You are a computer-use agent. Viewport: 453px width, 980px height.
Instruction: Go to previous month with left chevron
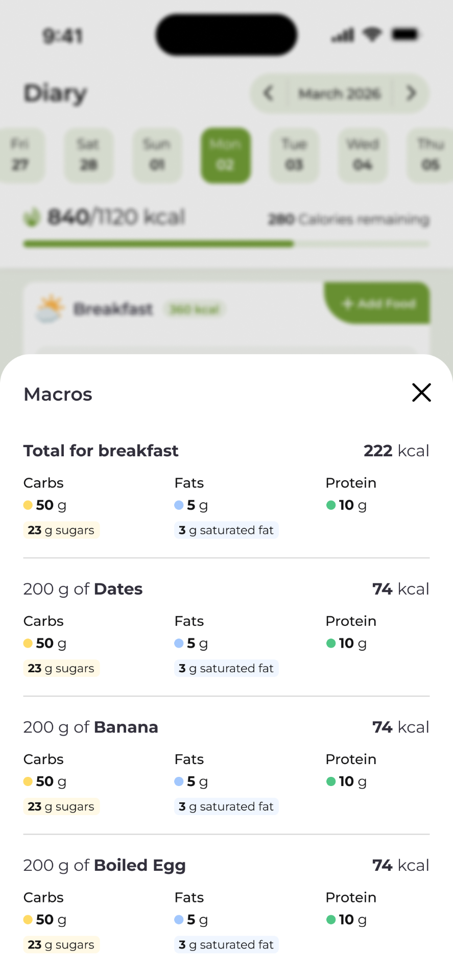269,93
